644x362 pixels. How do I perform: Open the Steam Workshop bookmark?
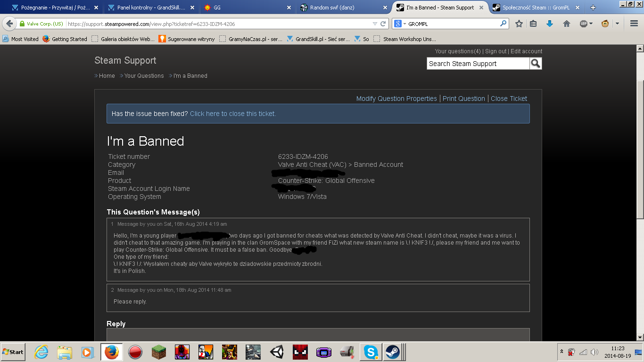[405, 39]
